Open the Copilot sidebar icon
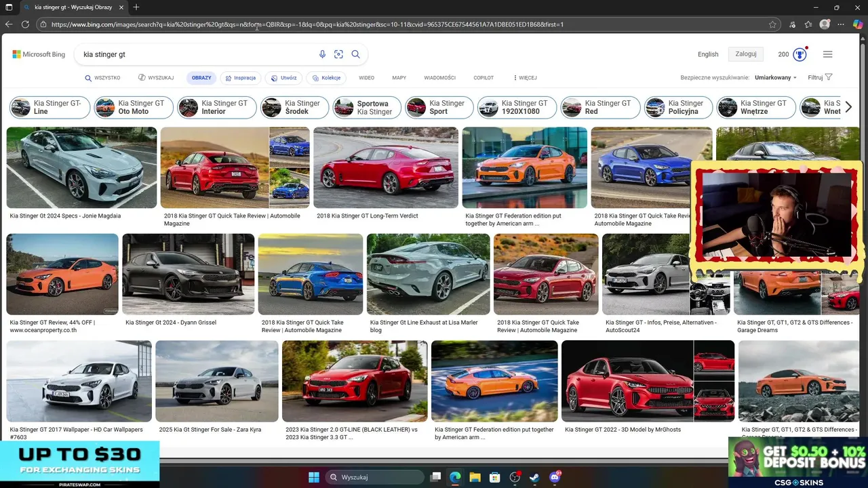This screenshot has width=868, height=488. [x=858, y=24]
